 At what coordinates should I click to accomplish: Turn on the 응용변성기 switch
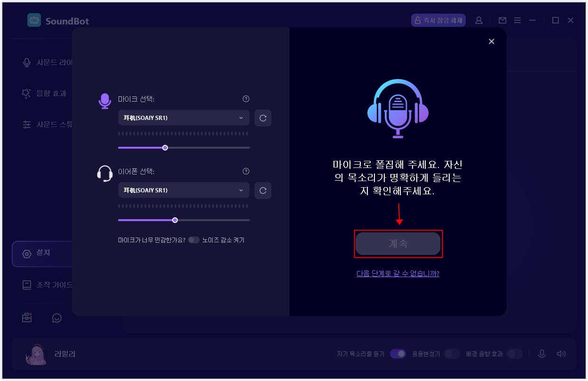[x=452, y=353]
